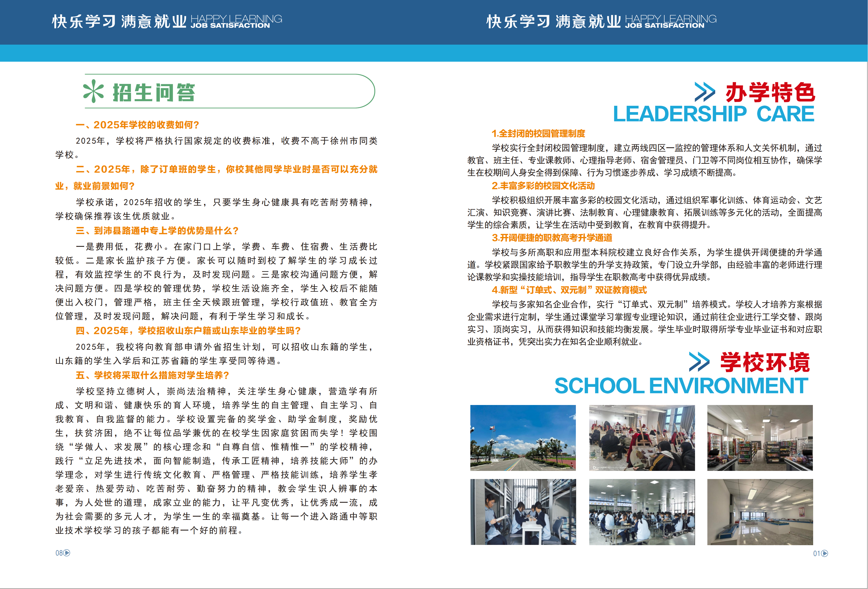Viewport: 868px width, 589px height.
Task: Click heading 3.开阔便捷的职教高考升学通道
Action: 552,238
